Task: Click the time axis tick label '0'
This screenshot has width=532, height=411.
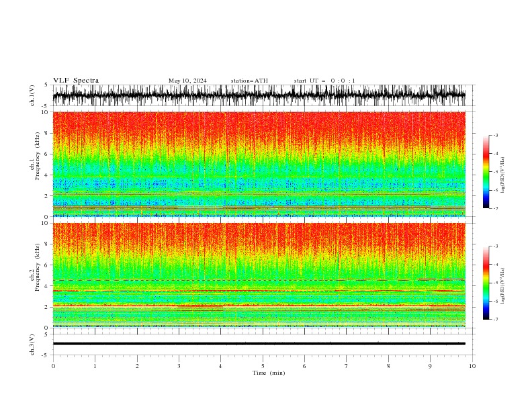Action: 53,366
